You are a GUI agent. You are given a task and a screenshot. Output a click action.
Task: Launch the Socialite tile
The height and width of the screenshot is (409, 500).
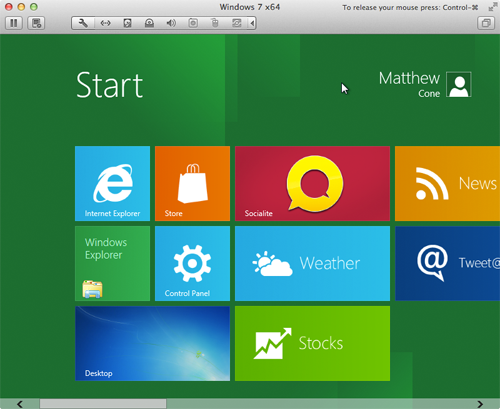312,183
